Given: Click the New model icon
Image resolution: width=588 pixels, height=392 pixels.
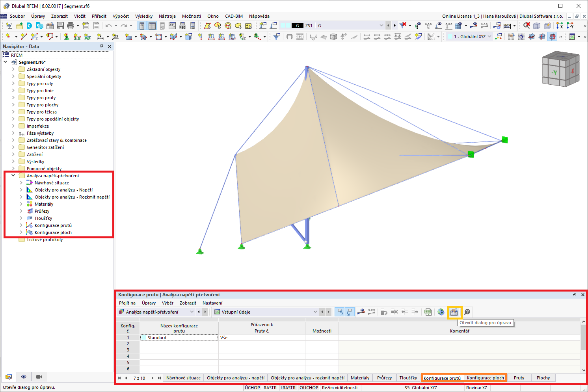Looking at the screenshot, I should [9, 26].
